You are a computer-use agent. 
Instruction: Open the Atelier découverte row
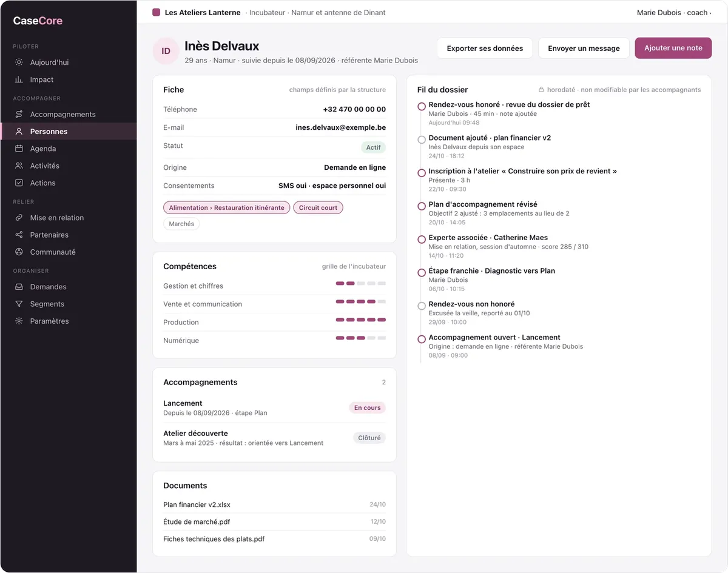click(x=274, y=438)
